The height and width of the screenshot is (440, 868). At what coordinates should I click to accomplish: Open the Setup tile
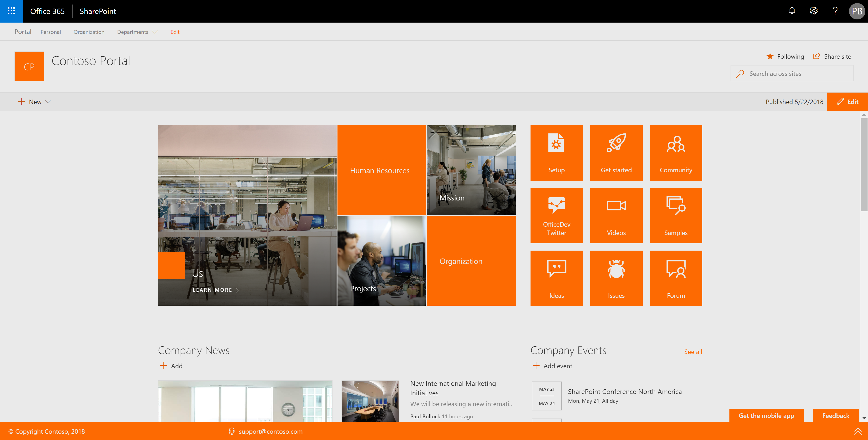pos(556,153)
